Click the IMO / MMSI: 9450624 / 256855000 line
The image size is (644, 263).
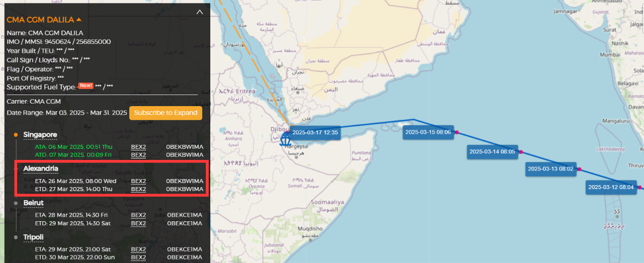59,42
